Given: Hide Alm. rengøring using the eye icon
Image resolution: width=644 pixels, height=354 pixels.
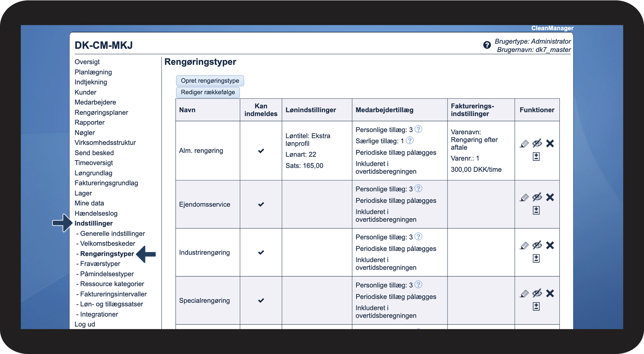Looking at the screenshot, I should pyautogui.click(x=537, y=144).
